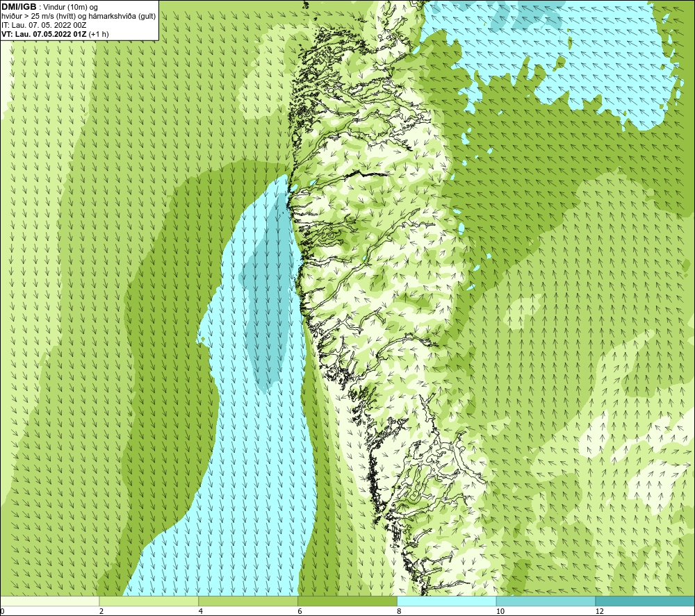The image size is (695, 616).
Task: Click the "VT: Lau. 07.05.2022 01Z" valid time line
Action: point(55,33)
